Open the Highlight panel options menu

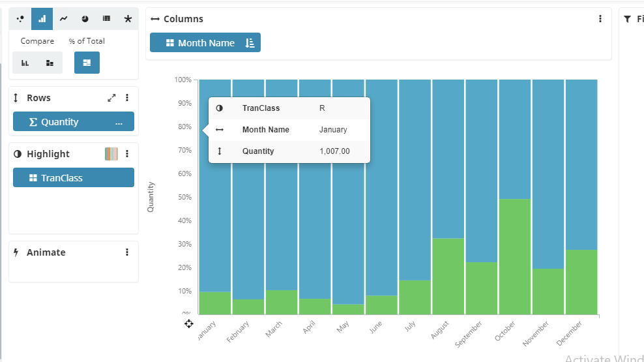[127, 154]
